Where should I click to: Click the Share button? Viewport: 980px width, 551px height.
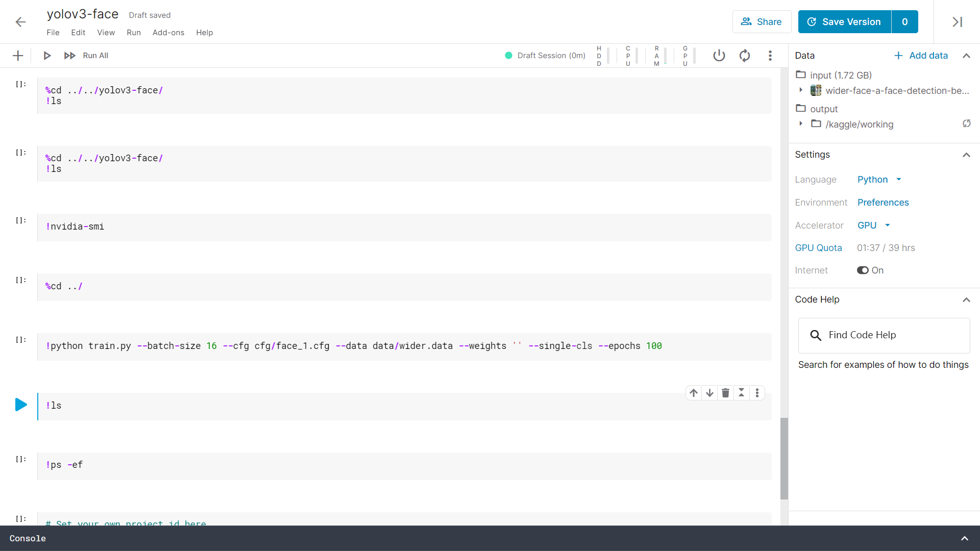click(x=762, y=22)
